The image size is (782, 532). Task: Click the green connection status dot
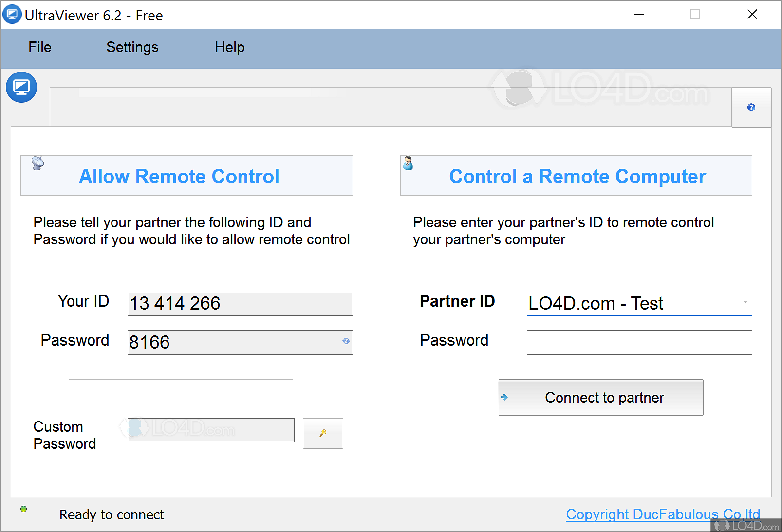click(x=24, y=509)
